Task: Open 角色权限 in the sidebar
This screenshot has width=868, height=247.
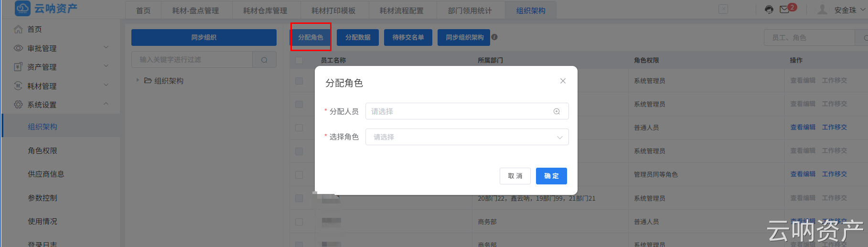Action: (43, 150)
